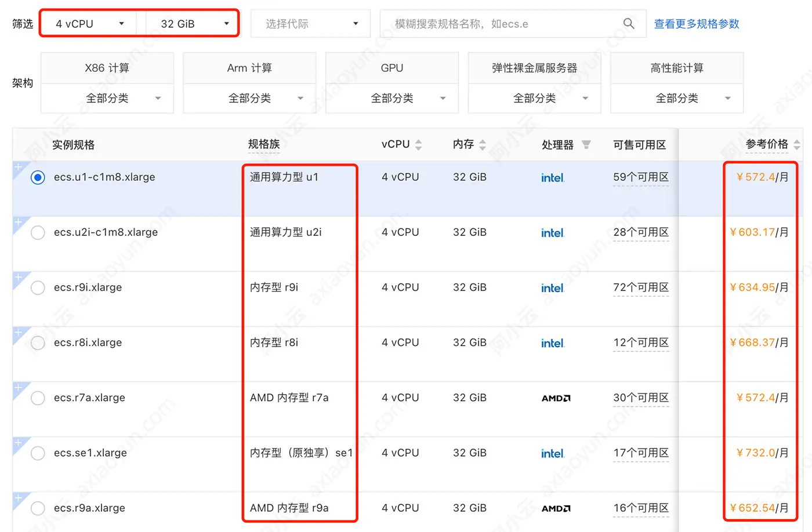This screenshot has width=812, height=532.
Task: Select the Arm 计算 architecture tab
Action: tap(250, 68)
